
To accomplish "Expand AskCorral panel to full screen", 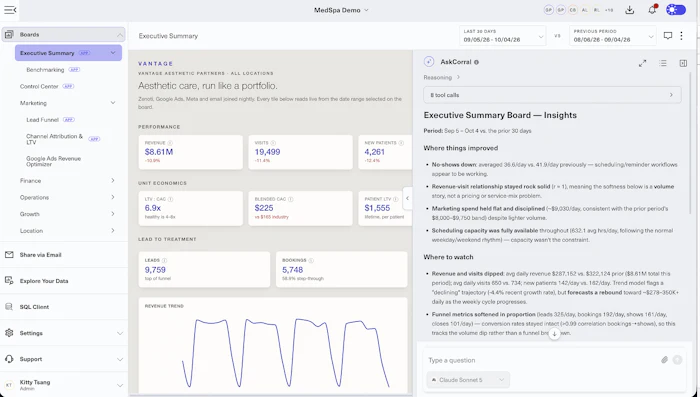I will [642, 63].
